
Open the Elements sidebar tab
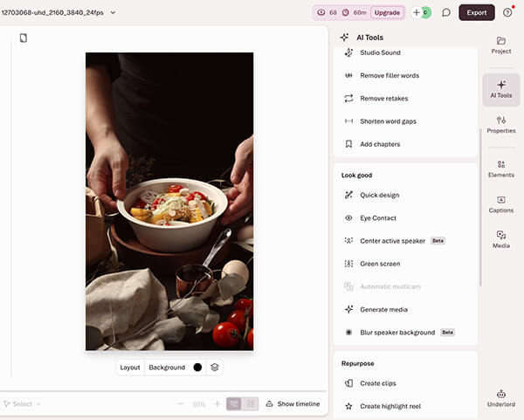point(501,169)
